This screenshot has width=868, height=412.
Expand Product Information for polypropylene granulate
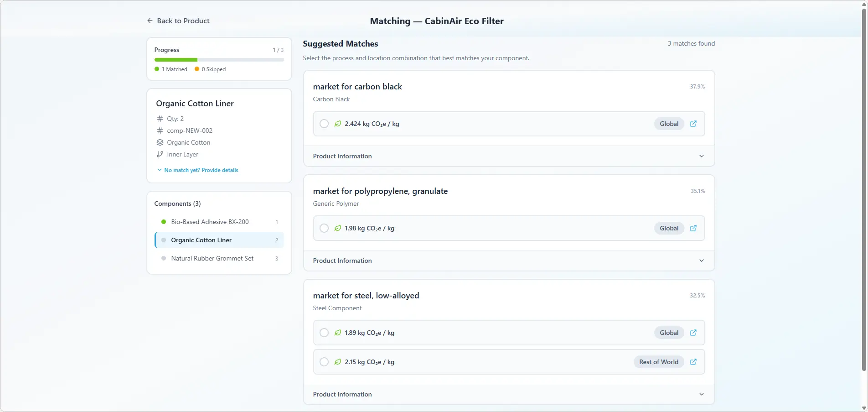[x=508, y=261]
